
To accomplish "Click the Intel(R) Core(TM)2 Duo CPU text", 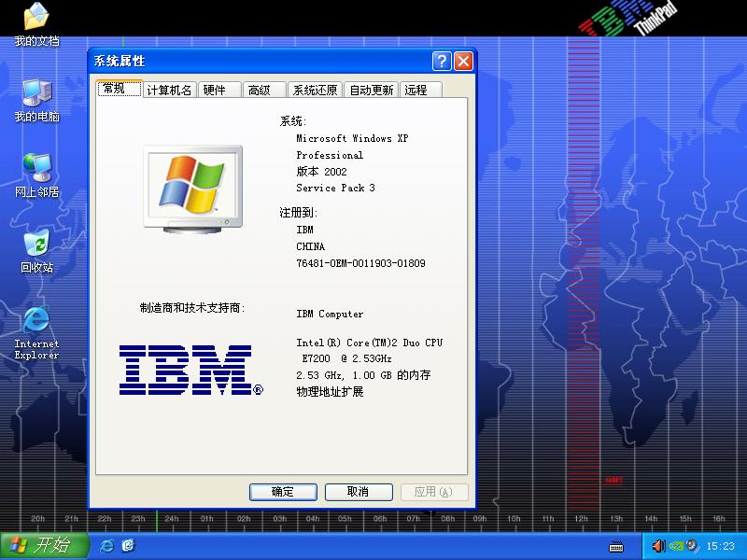I will [369, 343].
